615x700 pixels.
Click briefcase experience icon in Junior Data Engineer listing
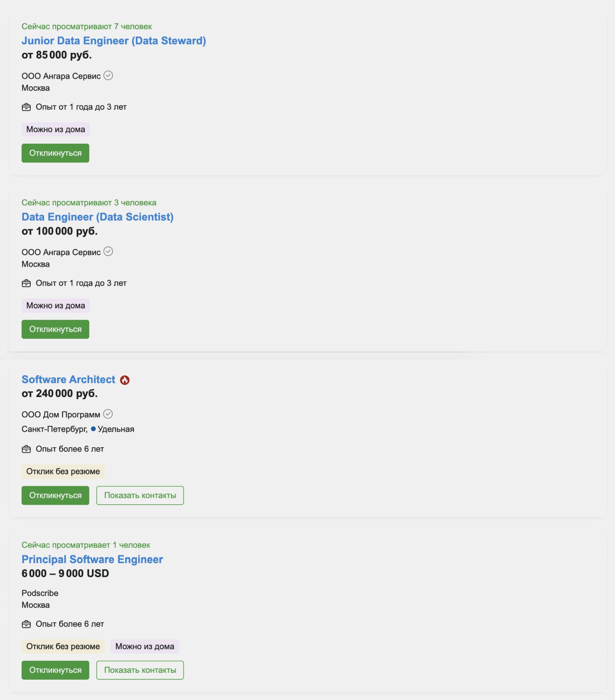pos(26,107)
